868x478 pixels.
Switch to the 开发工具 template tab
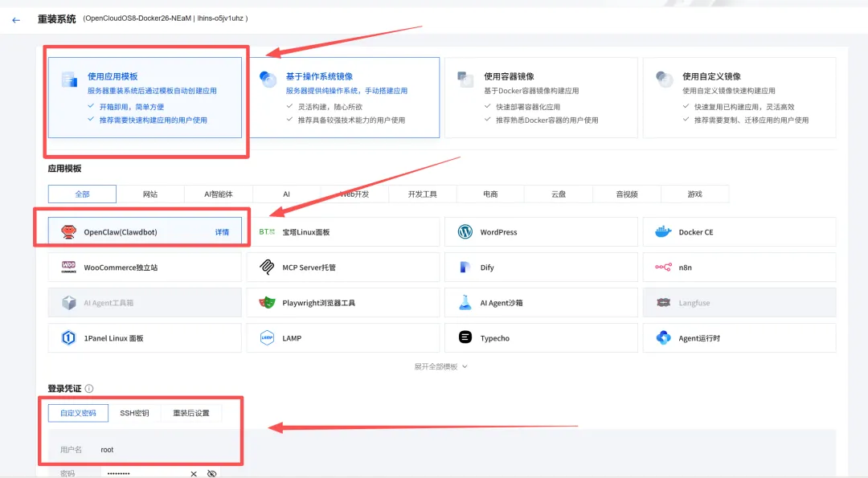click(x=423, y=194)
